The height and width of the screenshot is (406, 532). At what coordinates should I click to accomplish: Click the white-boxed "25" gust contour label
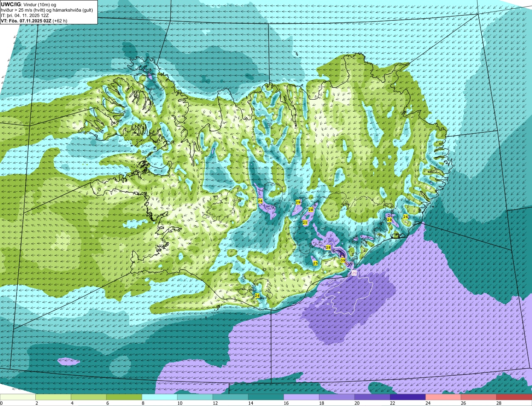click(354, 273)
